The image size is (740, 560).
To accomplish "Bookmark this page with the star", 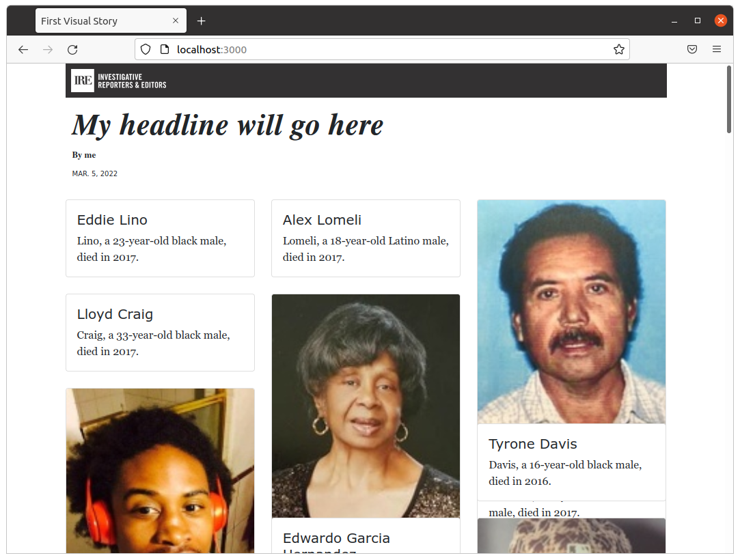I will point(618,50).
